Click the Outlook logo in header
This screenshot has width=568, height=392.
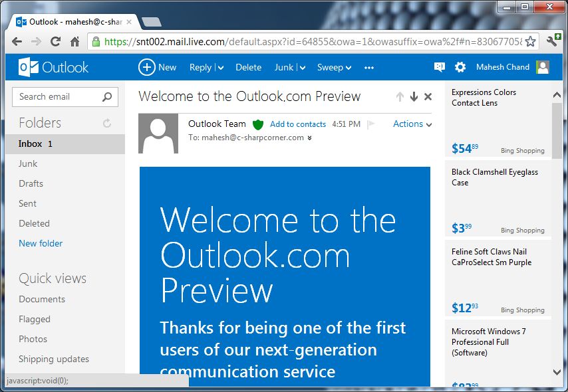[x=53, y=67]
